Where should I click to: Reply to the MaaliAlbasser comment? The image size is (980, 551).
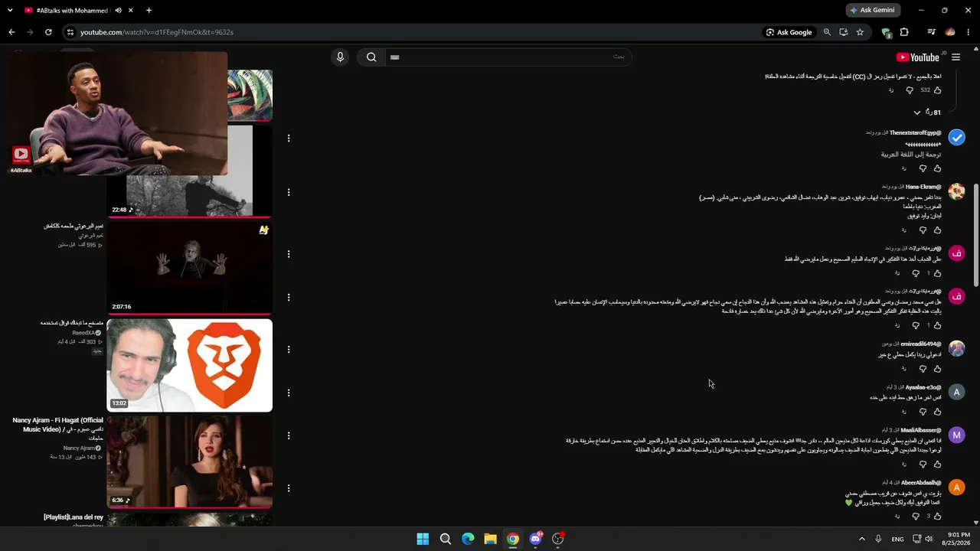[904, 465]
